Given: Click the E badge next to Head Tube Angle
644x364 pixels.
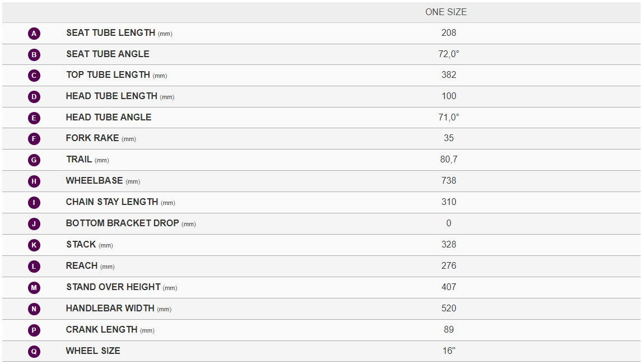Looking at the screenshot, I should point(34,118).
